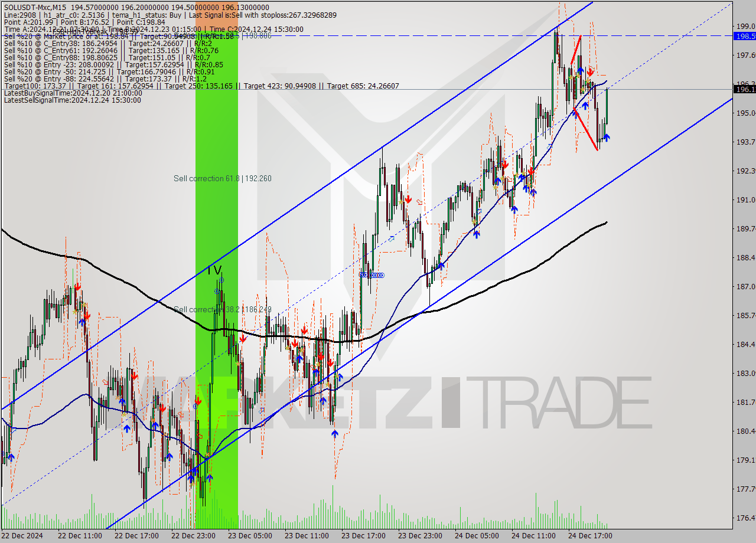Image resolution: width=756 pixels, height=543 pixels.
Task: Select the 'Sell %10 @ Entry -23: 208.00092' line
Action: [113, 64]
